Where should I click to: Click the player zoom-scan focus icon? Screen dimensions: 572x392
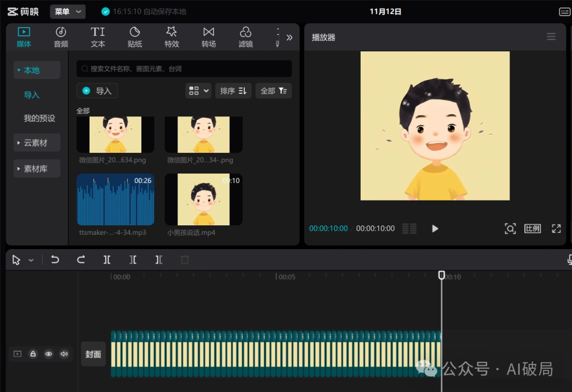point(510,229)
